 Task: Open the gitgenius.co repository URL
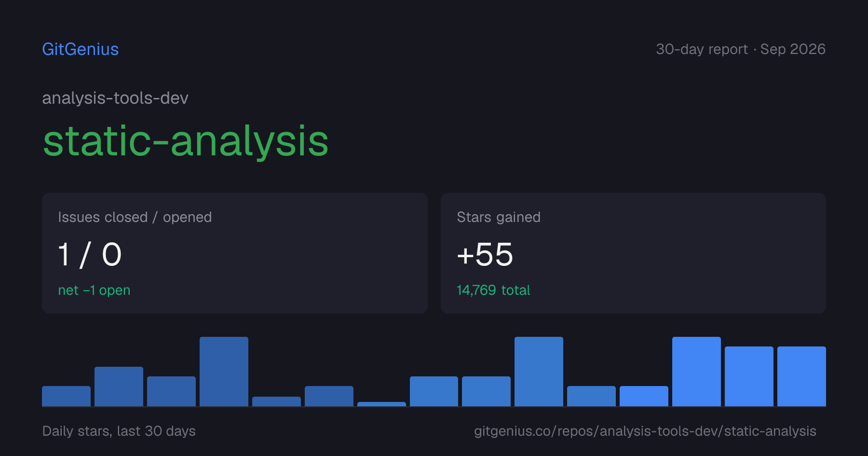point(645,431)
